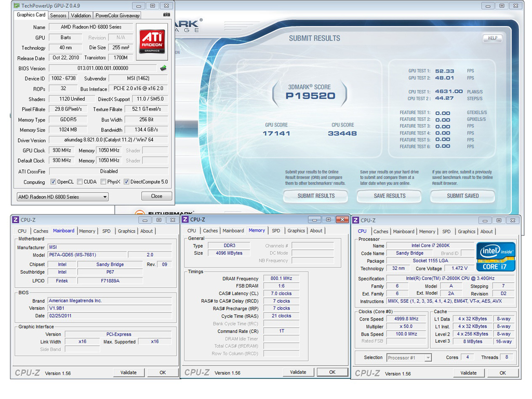The image size is (532, 399).
Task: Open the Caches tab in the CPU-tab CPU-Z window
Action: coord(381,231)
